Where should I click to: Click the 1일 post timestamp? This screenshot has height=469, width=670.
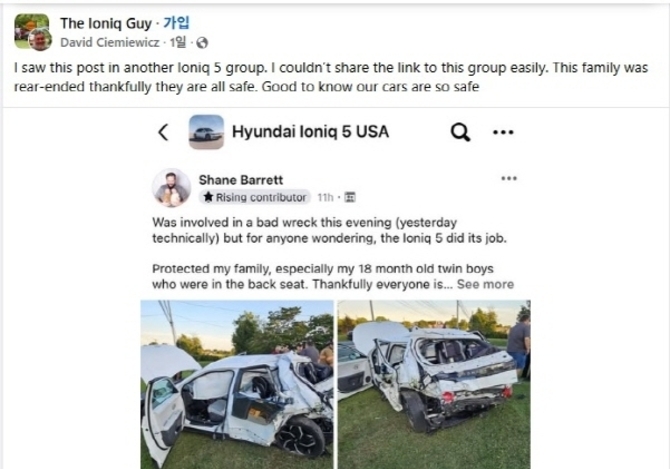[178, 42]
